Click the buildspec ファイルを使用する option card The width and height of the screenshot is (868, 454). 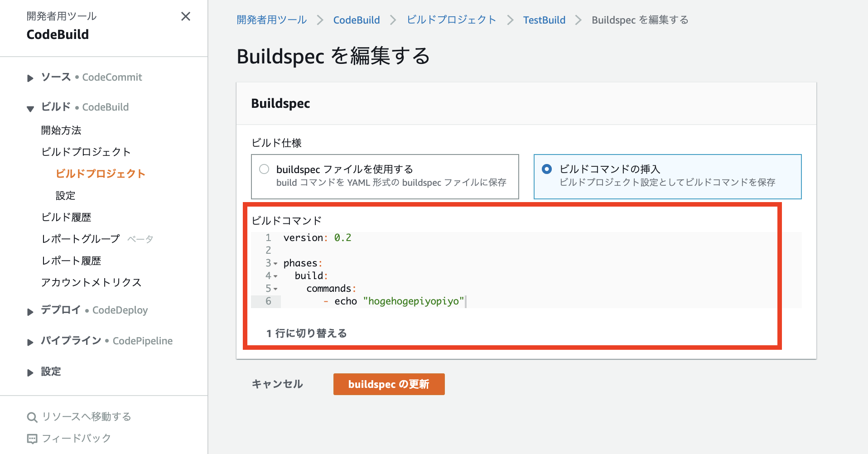click(385, 177)
